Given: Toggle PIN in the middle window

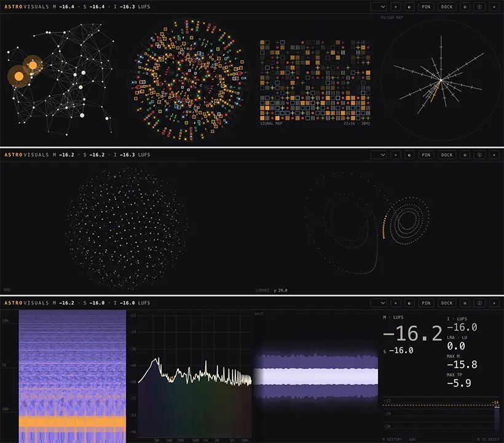Looking at the screenshot, I should click(x=426, y=155).
